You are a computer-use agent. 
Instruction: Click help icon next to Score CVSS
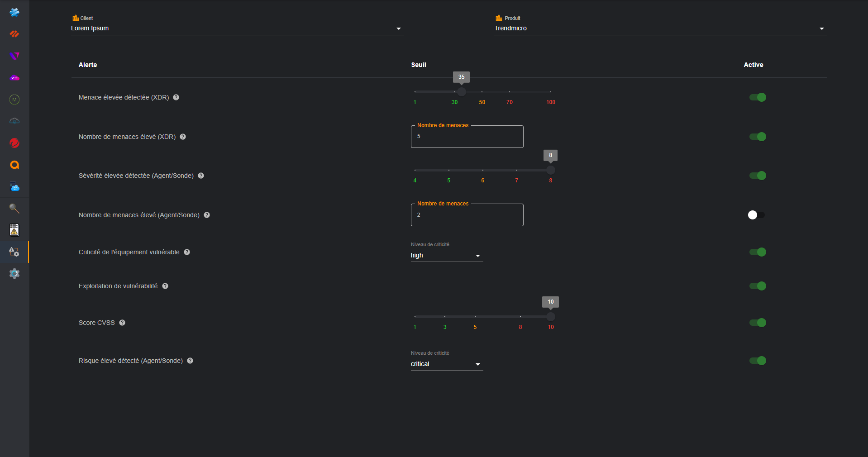point(122,323)
